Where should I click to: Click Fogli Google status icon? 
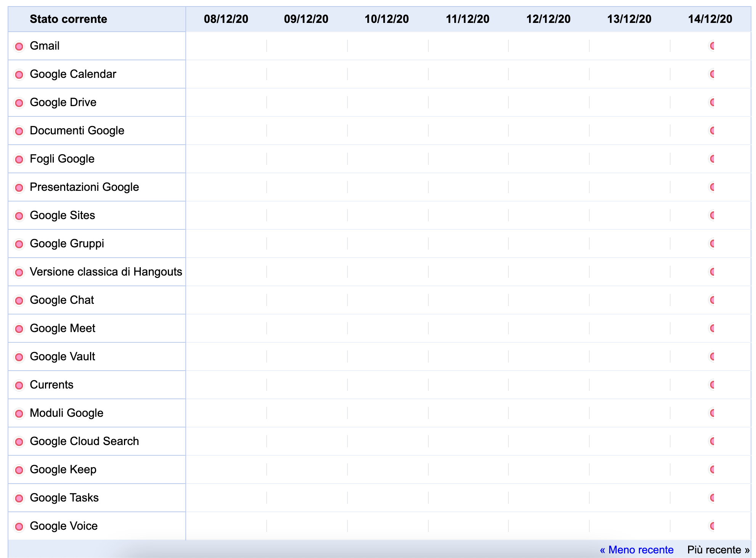coord(19,160)
